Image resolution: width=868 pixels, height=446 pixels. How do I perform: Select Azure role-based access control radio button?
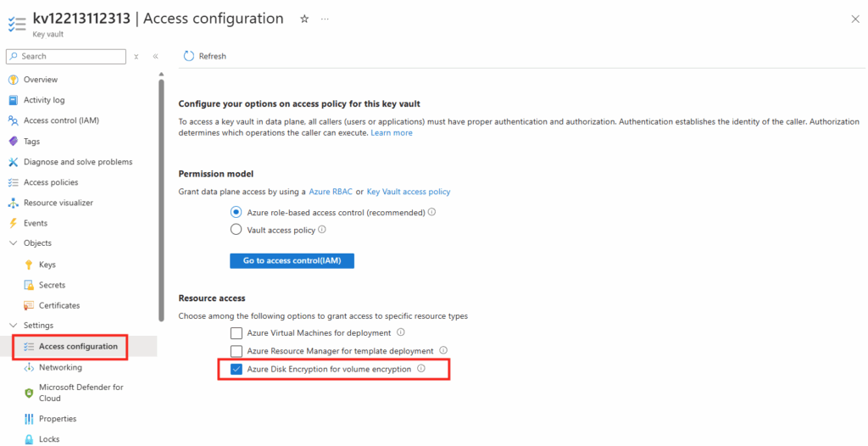tap(236, 212)
